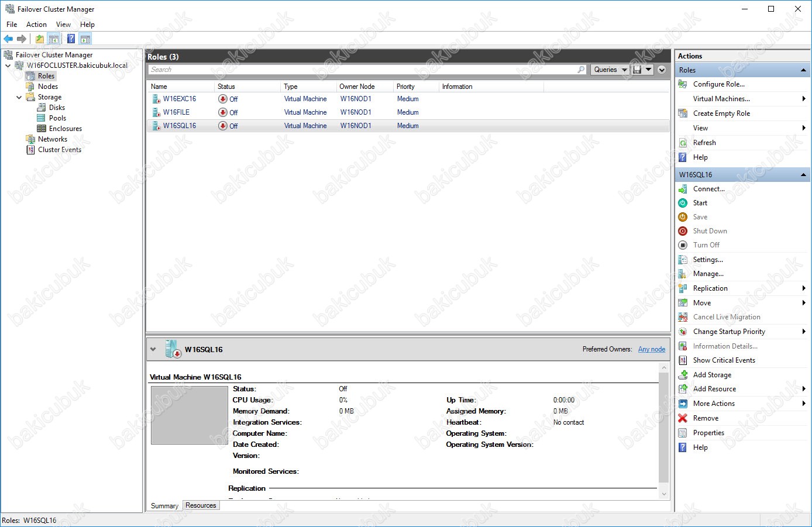The height and width of the screenshot is (527, 812).
Task: Select Pools in the navigation tree
Action: pos(57,118)
